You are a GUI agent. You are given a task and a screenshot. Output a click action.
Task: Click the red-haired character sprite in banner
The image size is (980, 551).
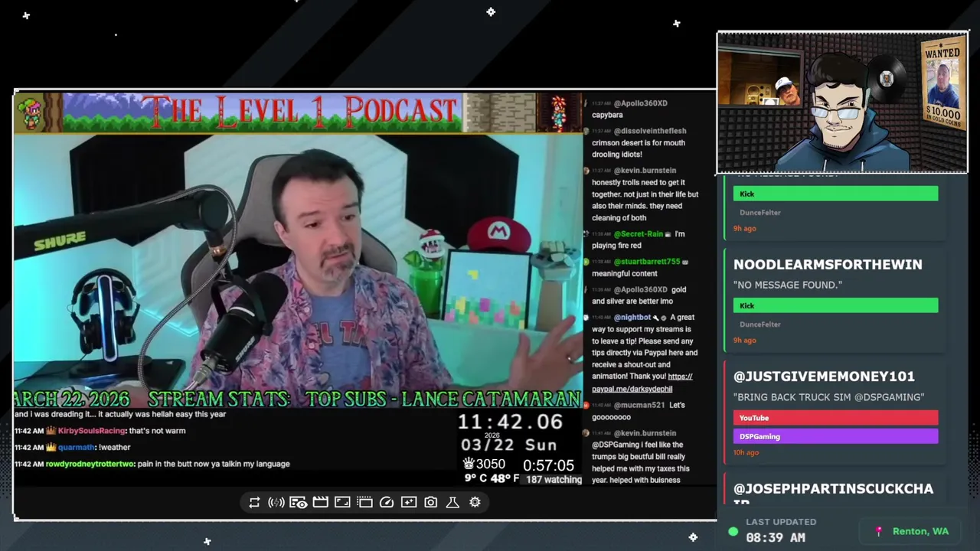[x=559, y=112]
